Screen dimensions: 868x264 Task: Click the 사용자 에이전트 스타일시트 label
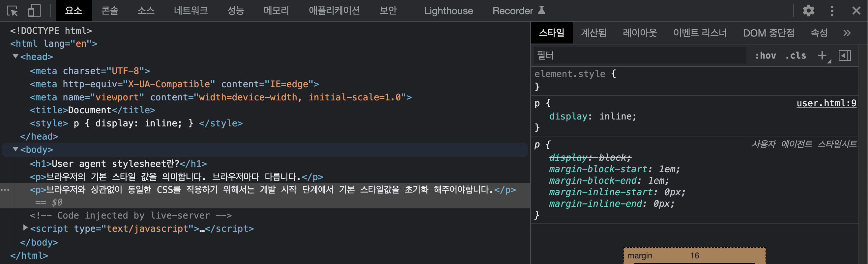pyautogui.click(x=804, y=144)
